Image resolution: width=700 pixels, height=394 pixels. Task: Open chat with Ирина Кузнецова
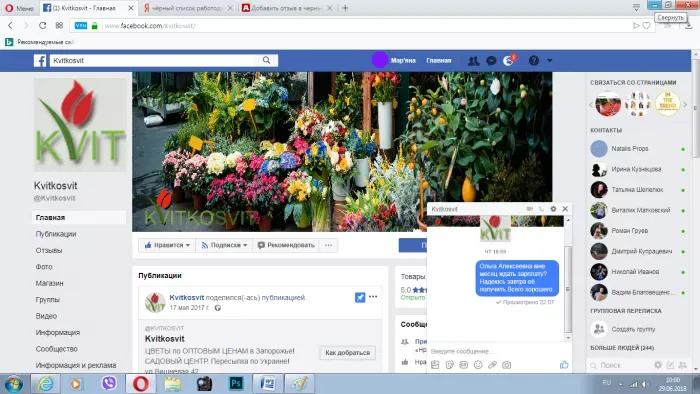click(638, 169)
